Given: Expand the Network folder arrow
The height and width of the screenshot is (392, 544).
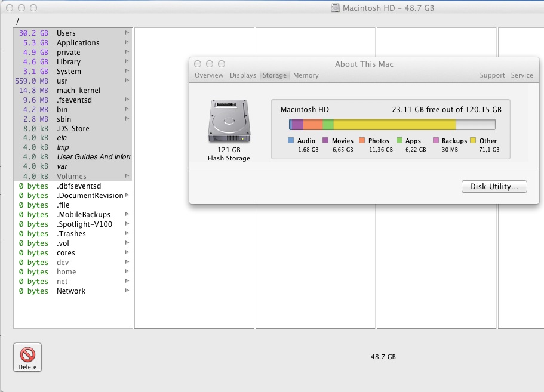Looking at the screenshot, I should coord(127,291).
